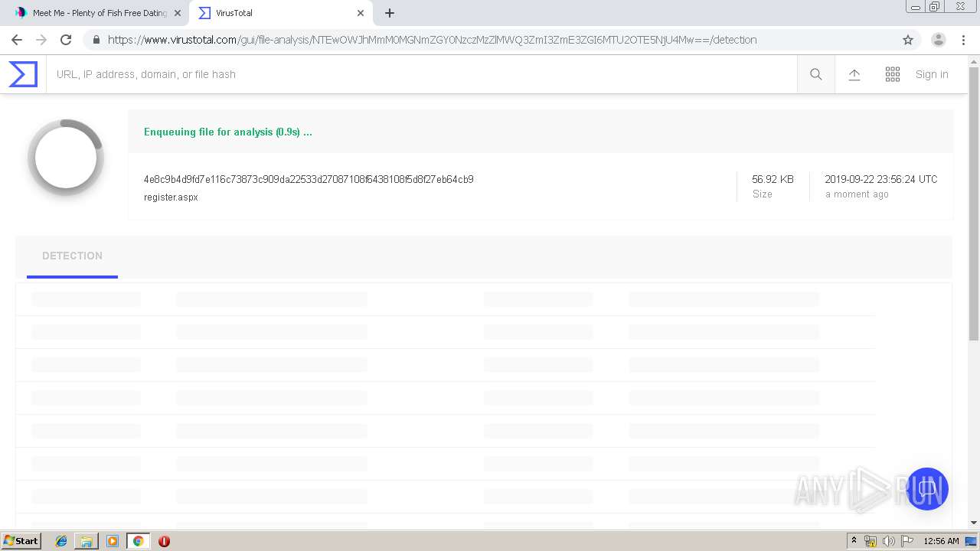Open Windows Media Player from taskbar
This screenshot has width=980, height=551.
pyautogui.click(x=113, y=541)
